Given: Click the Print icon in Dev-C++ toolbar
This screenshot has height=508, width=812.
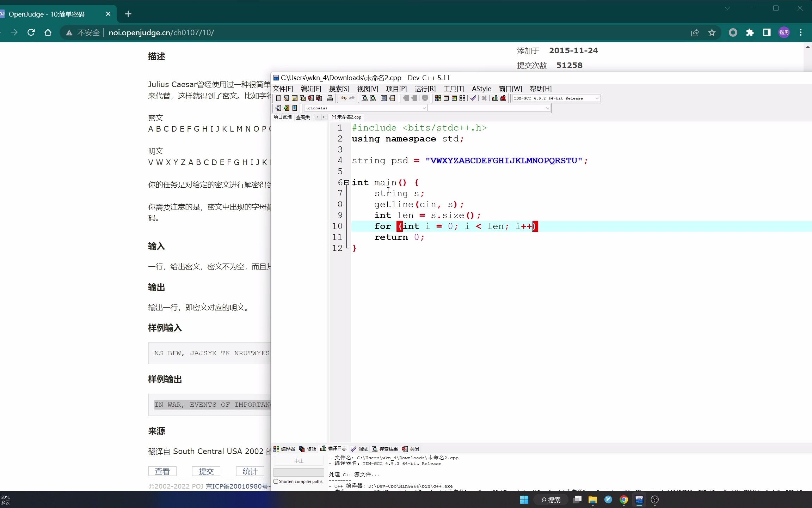Looking at the screenshot, I should pyautogui.click(x=330, y=98).
